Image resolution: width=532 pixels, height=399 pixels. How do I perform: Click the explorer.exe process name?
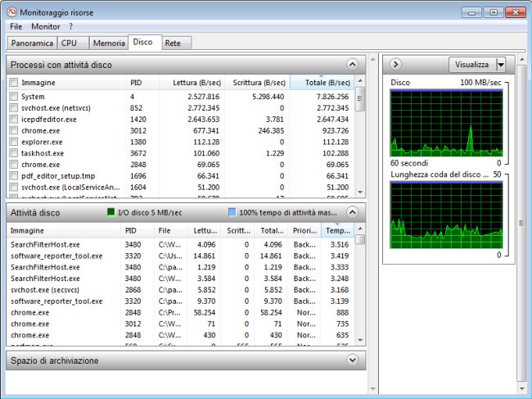(x=42, y=142)
